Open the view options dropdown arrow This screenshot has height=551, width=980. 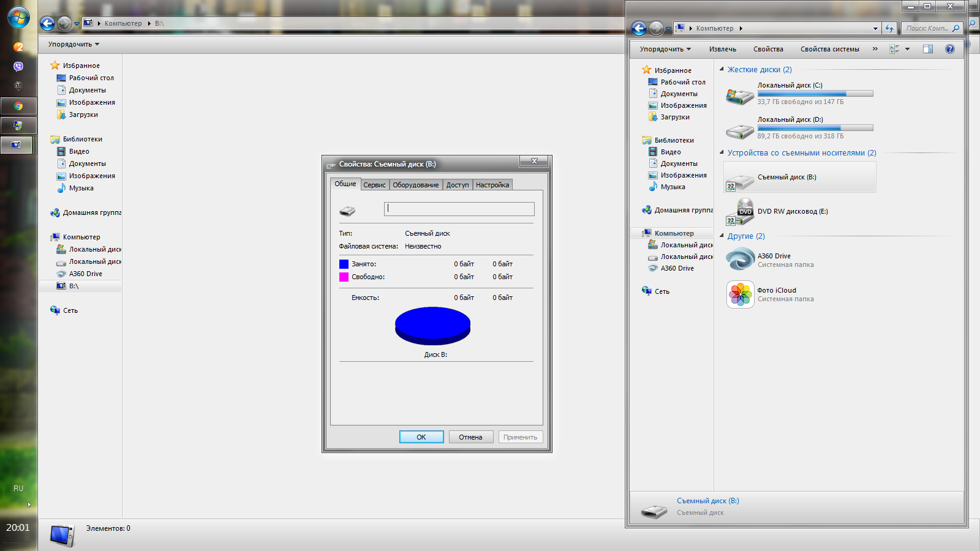[907, 49]
